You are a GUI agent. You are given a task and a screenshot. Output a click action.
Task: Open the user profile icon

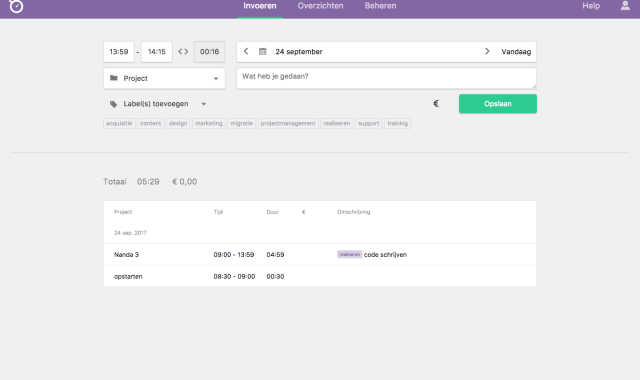pos(625,5)
